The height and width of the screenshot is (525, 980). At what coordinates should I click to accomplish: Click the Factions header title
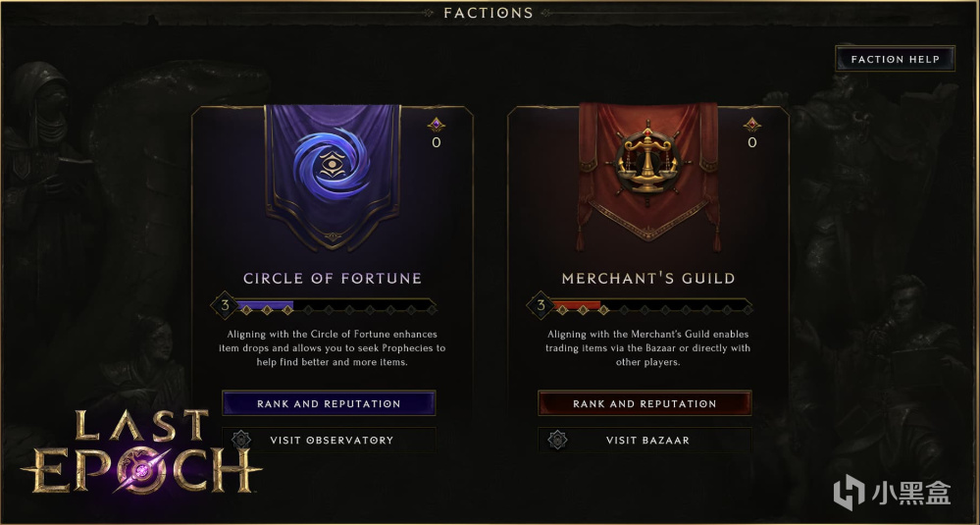489,13
